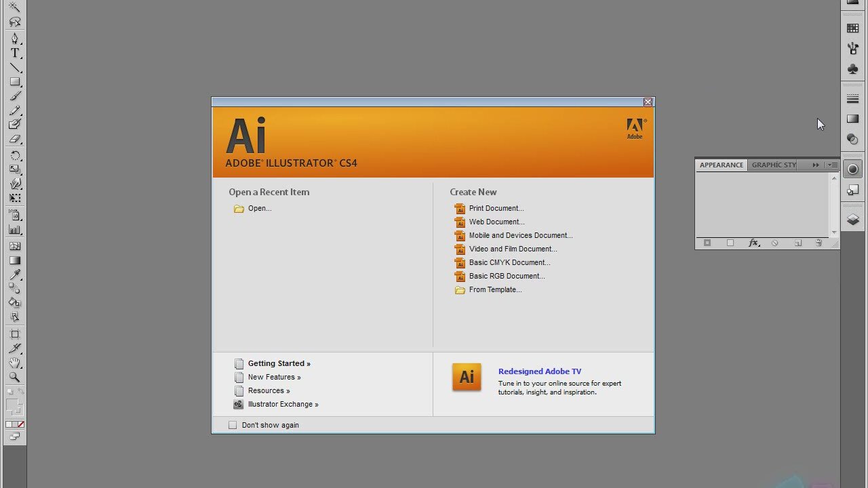
Task: Open the Swatches panel from the dock
Action: coord(853,28)
